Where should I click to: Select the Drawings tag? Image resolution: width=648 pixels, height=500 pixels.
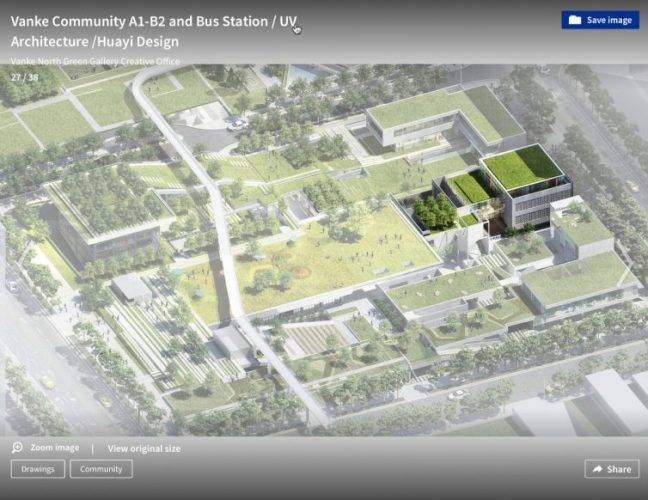37,469
